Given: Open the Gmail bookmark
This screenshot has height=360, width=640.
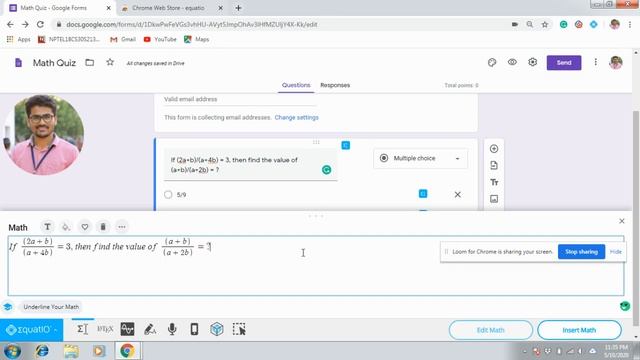Looking at the screenshot, I should click(x=123, y=39).
